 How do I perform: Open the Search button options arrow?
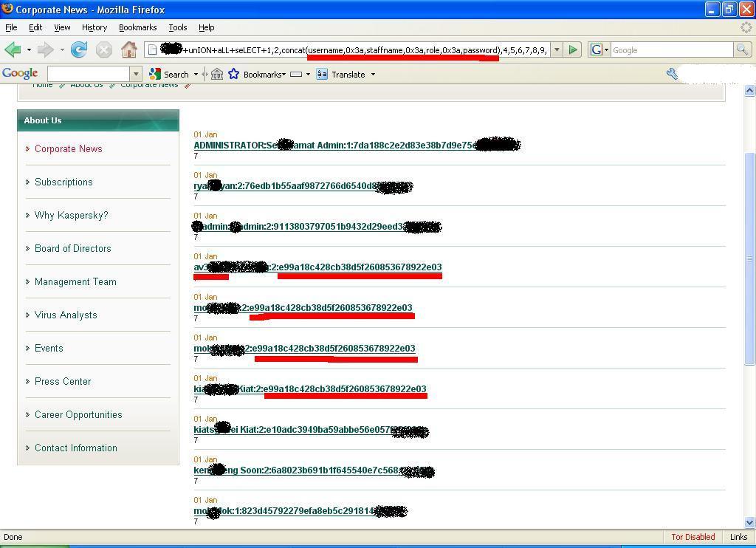coord(196,75)
